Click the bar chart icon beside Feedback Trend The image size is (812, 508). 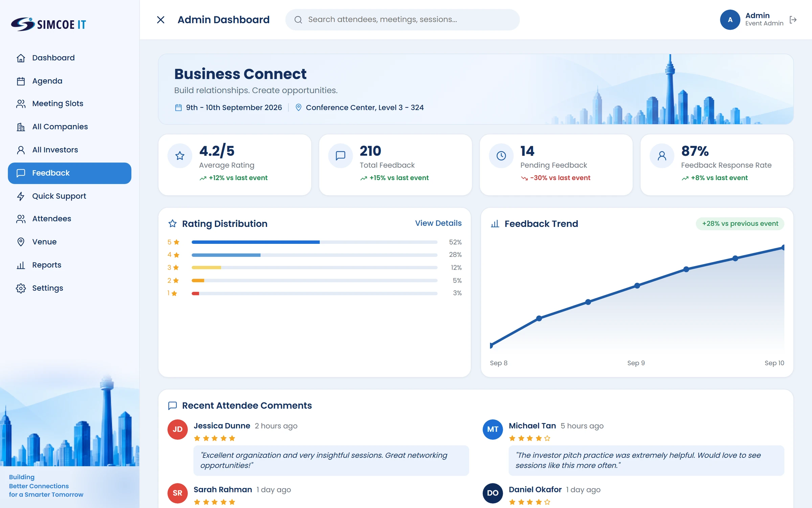pyautogui.click(x=495, y=224)
